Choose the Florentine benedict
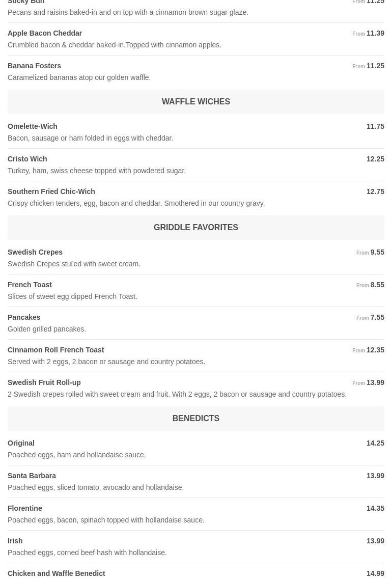392x579 pixels. [x=25, y=509]
